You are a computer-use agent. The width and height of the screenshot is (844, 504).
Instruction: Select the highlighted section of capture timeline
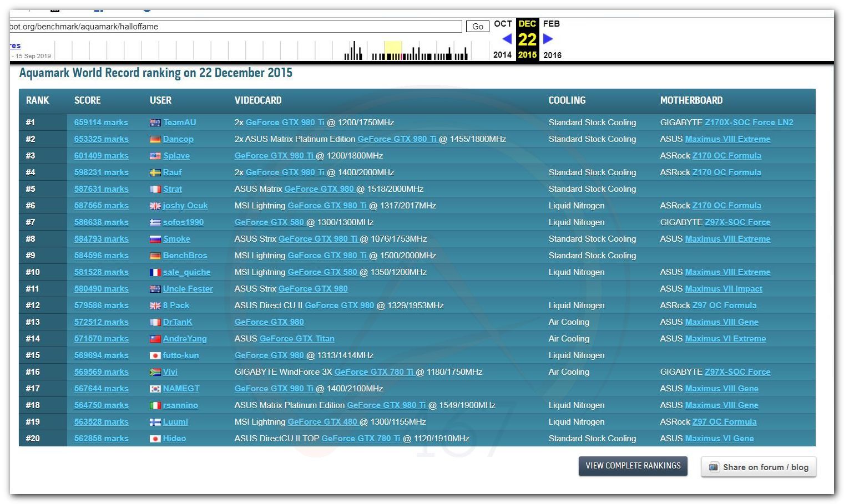(x=393, y=50)
